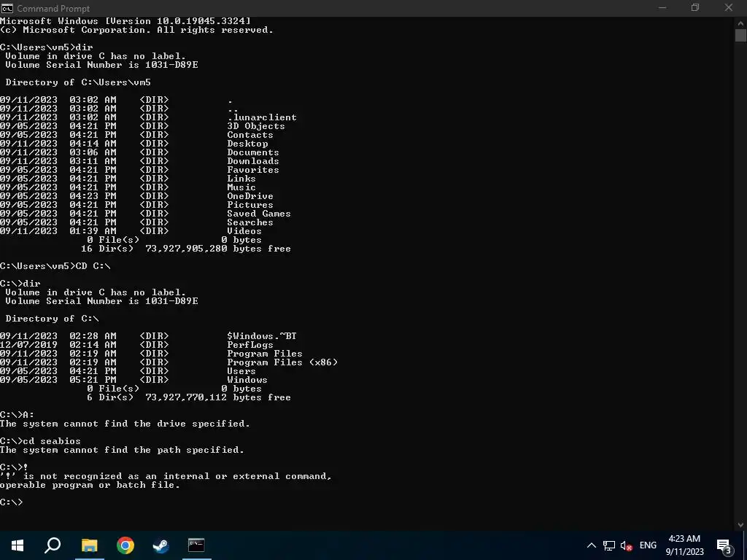Viewport: 747px width, 560px height.
Task: Click the 'Videos' directory name
Action: [x=244, y=231]
